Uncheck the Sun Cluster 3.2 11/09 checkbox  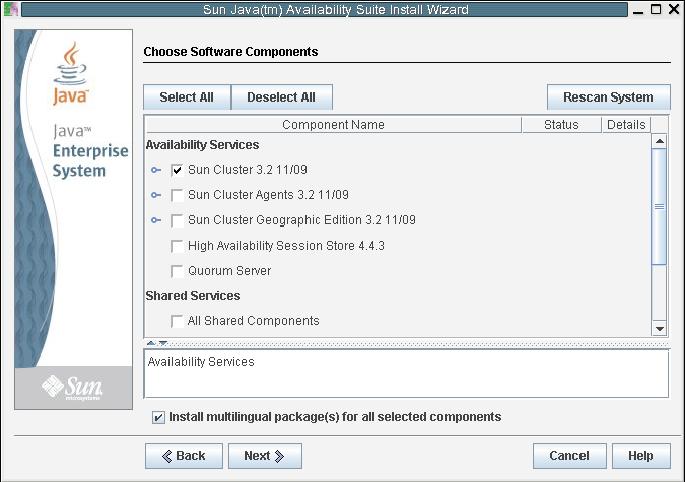pos(177,170)
